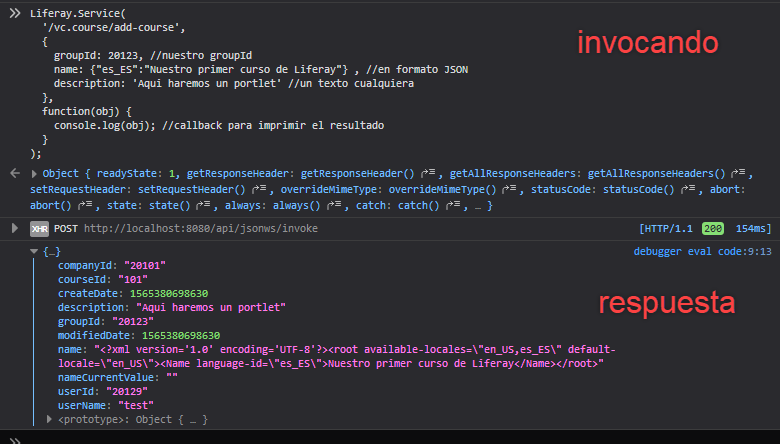
Task: Jump to getAllResponseHeaders() function definition icon
Action: [x=738, y=173]
